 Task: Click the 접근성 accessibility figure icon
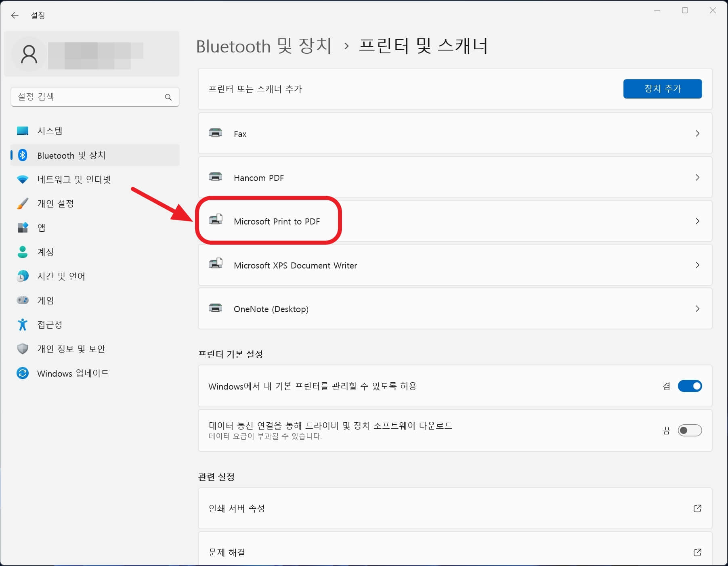pos(23,325)
